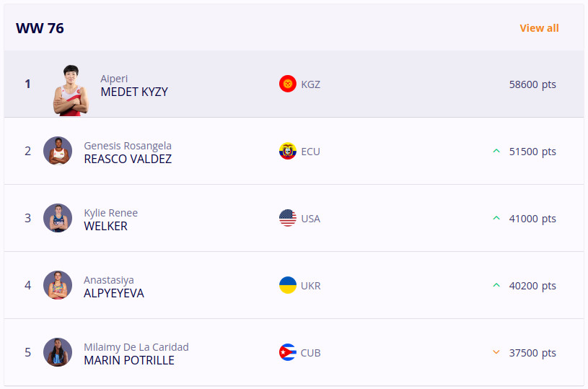The image size is (588, 389).
Task: Click the Ecuador flag icon
Action: click(288, 151)
